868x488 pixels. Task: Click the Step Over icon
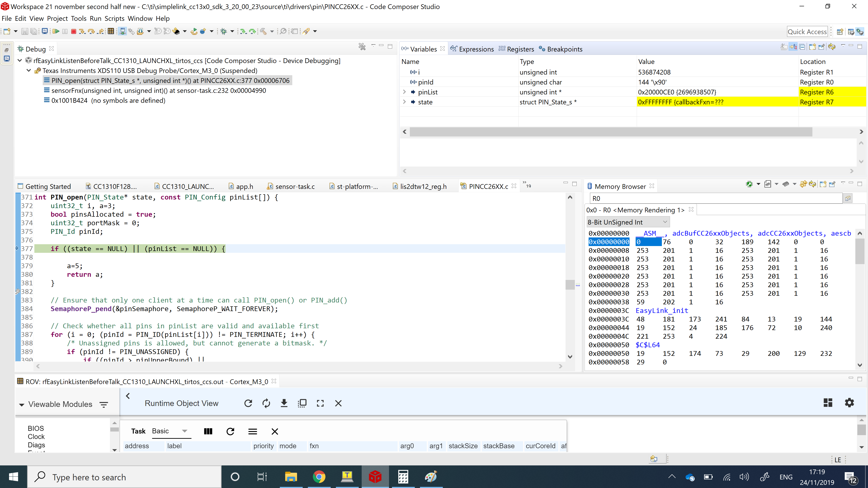click(91, 31)
